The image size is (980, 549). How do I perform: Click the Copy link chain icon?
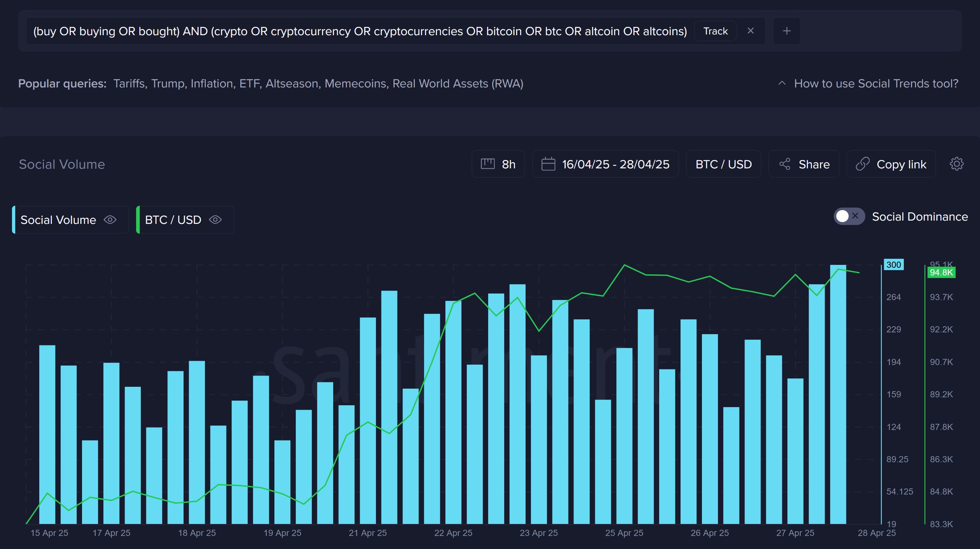tap(862, 164)
